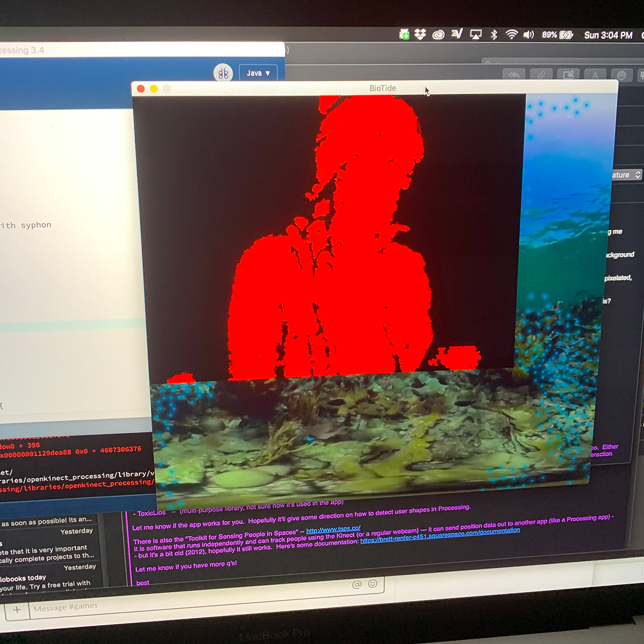Screen dimensions: 644x644
Task: Close the BioTide window with red button
Action: 141,89
